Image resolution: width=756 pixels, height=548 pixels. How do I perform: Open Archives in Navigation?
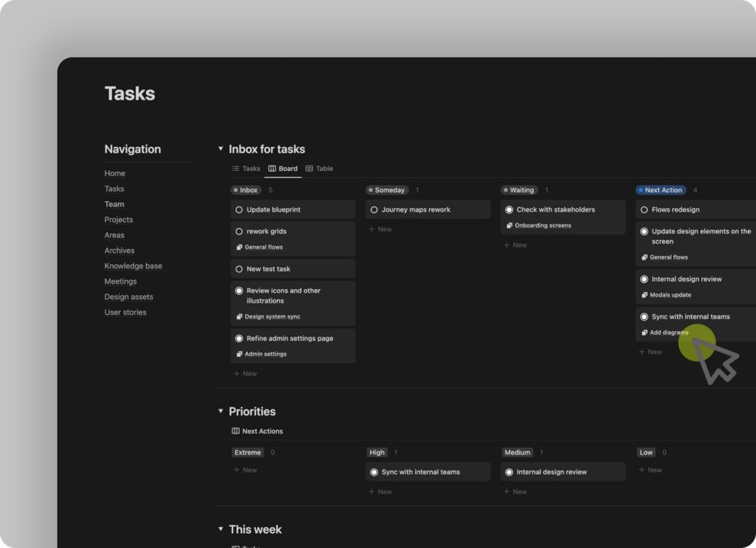coord(120,251)
